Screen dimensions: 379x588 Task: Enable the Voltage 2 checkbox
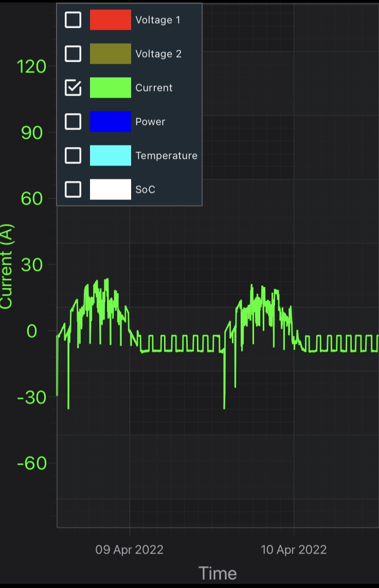click(73, 53)
